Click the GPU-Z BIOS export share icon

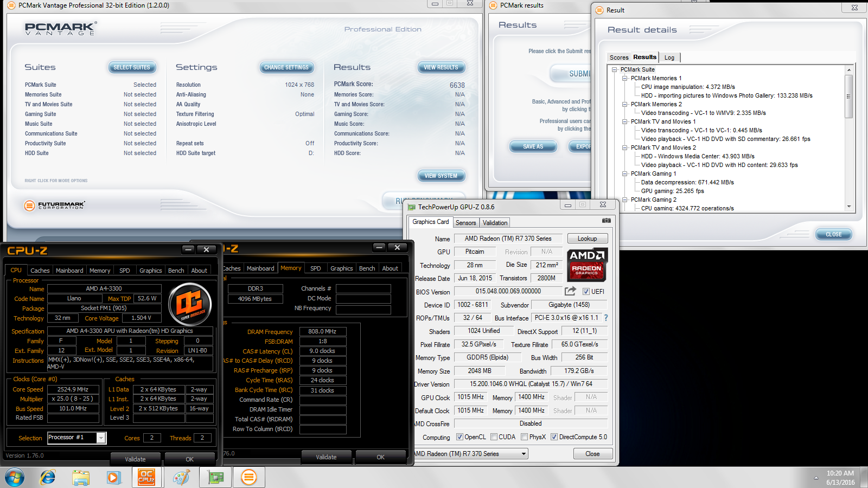click(x=570, y=291)
